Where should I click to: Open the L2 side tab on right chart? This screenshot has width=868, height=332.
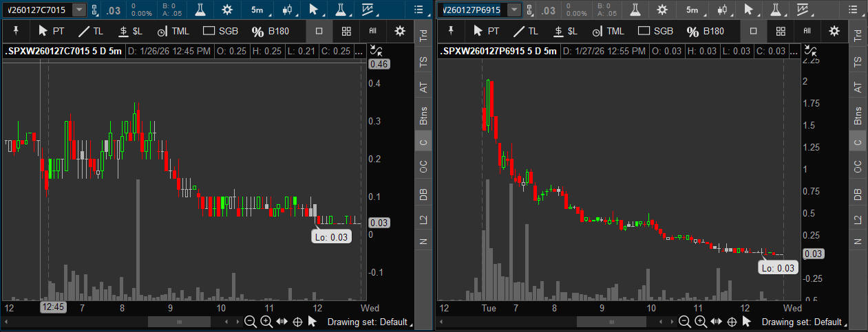[858, 220]
